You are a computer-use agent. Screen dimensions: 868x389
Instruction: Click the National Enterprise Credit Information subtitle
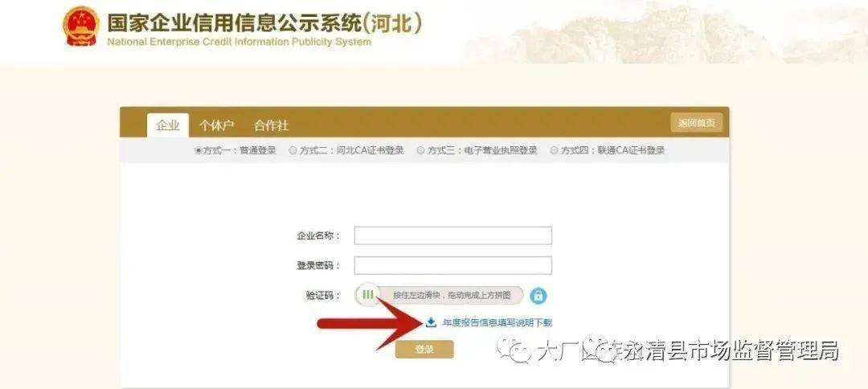pos(240,42)
